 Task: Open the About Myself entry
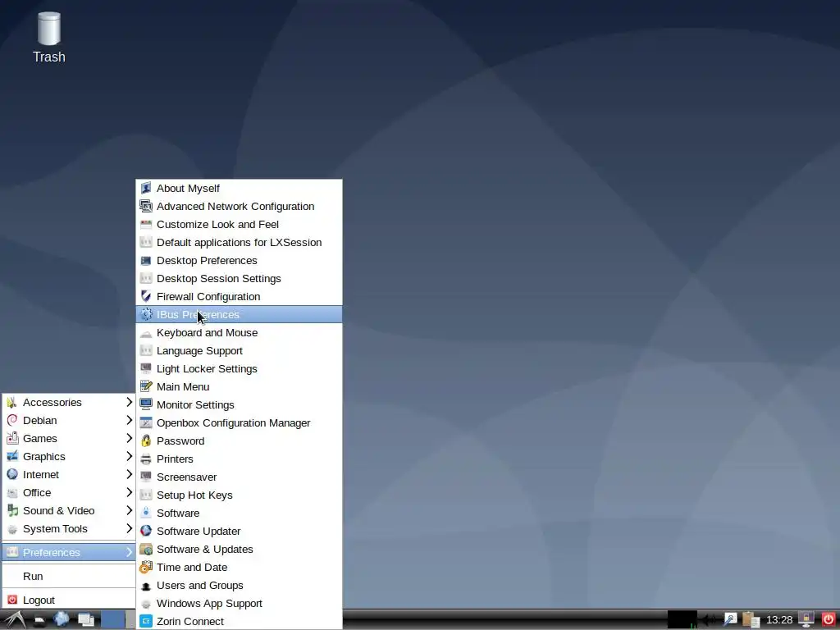pos(239,189)
